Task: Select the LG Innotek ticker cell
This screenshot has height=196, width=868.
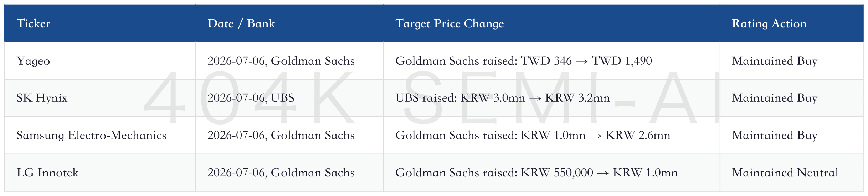Action: pos(100,173)
